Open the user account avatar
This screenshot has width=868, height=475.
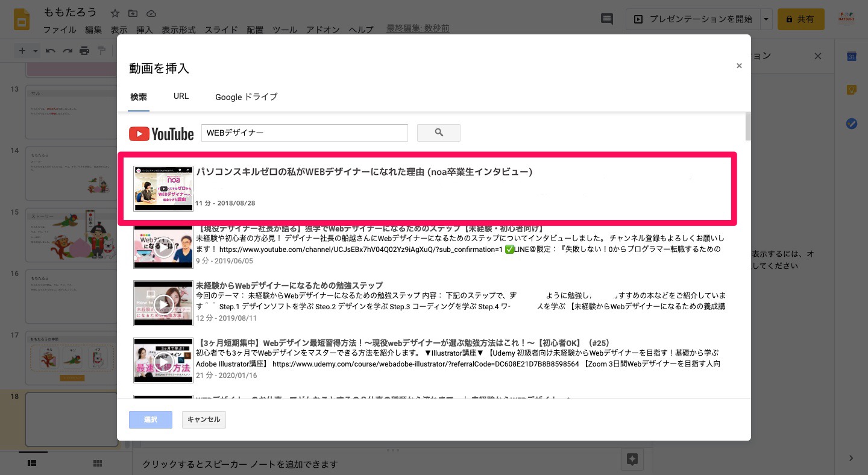pos(846,19)
